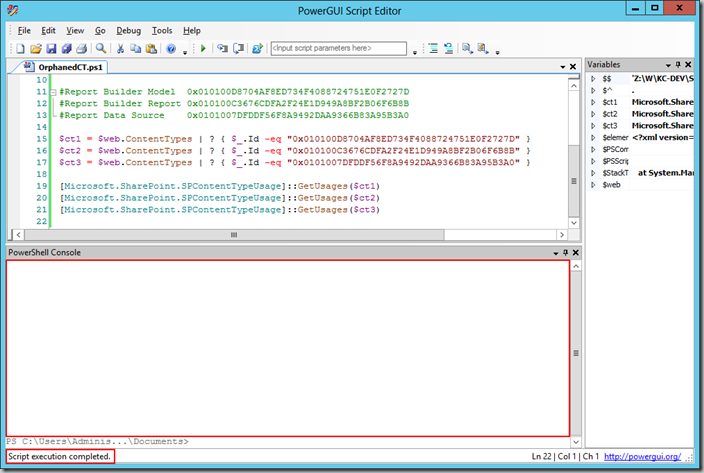Select the OrphanedCT.ps1 tab
This screenshot has height=473, width=704.
click(x=64, y=67)
